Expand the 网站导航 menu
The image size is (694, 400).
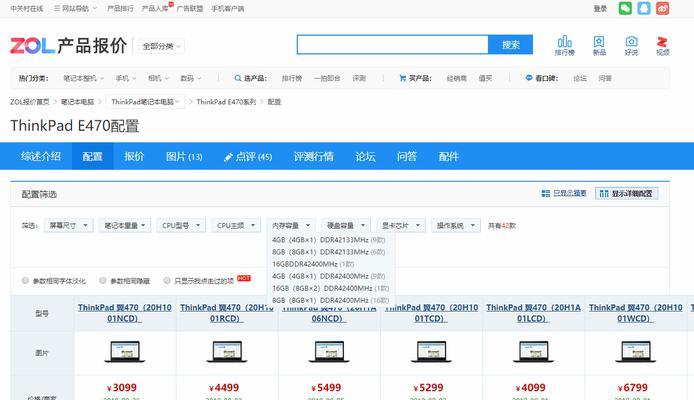click(x=75, y=8)
